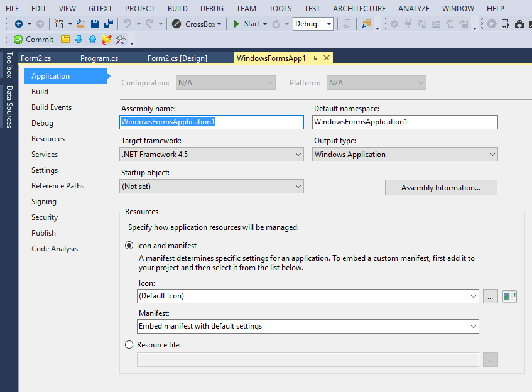
Task: Click the hexagon play icon in toolbar
Action: tap(492, 24)
